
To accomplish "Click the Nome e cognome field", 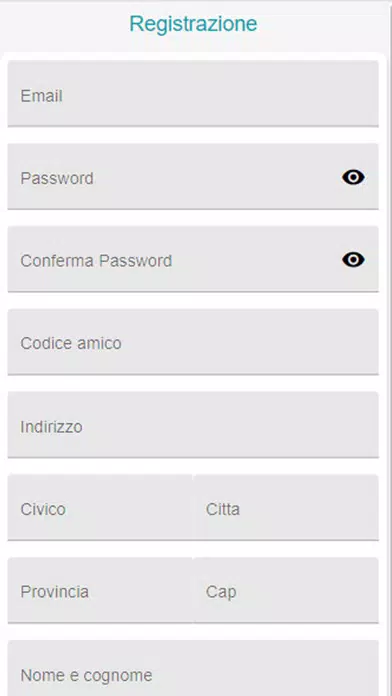I will 193,668.
